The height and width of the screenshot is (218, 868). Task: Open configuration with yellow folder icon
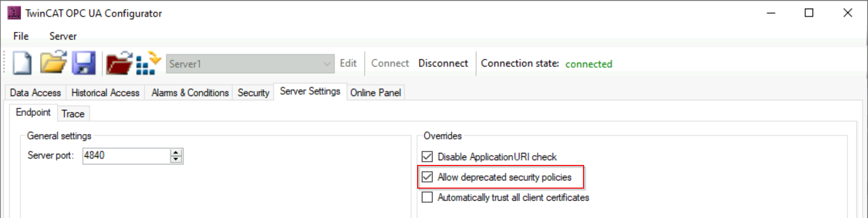53,63
